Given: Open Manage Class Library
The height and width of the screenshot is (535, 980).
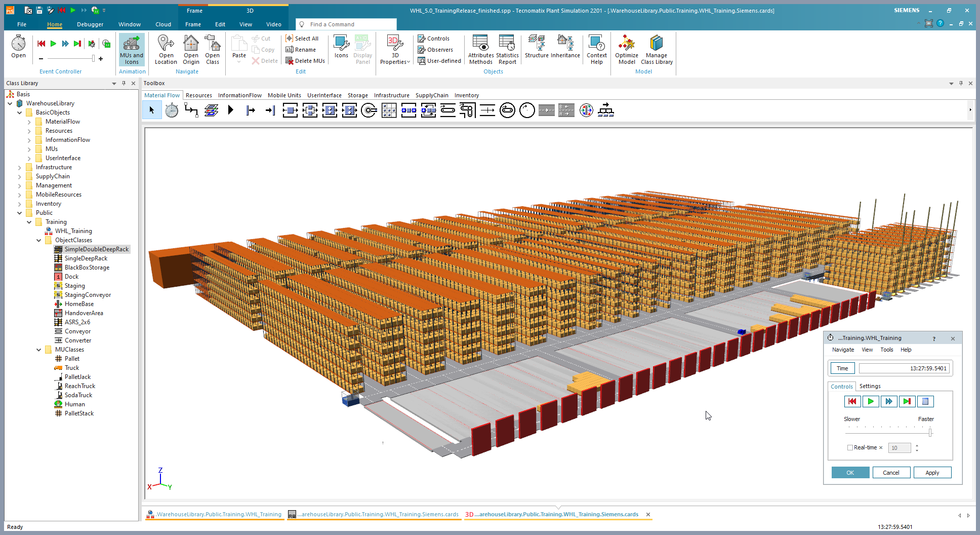Looking at the screenshot, I should (657, 50).
